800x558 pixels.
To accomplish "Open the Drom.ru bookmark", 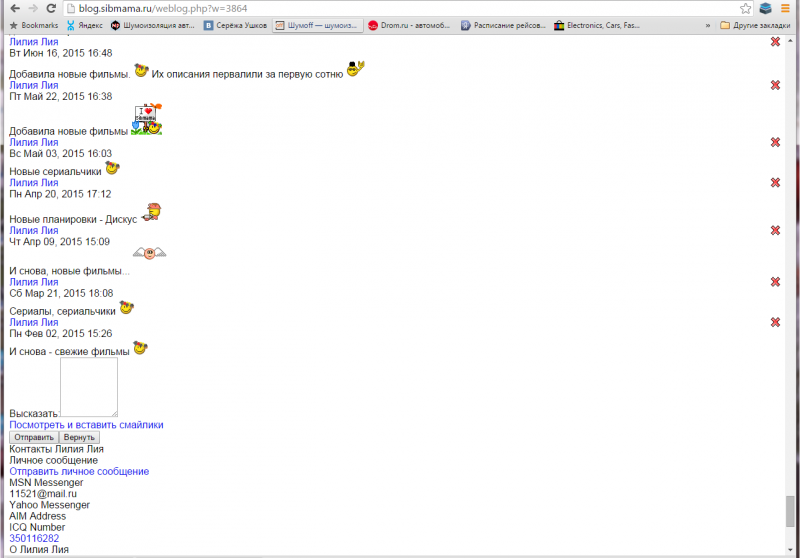I will [409, 25].
